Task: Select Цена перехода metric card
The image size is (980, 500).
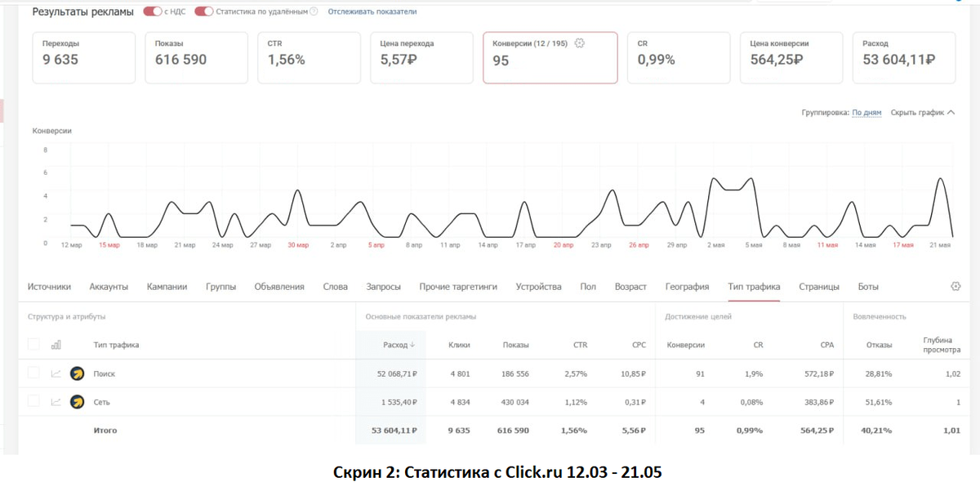Action: (421, 58)
